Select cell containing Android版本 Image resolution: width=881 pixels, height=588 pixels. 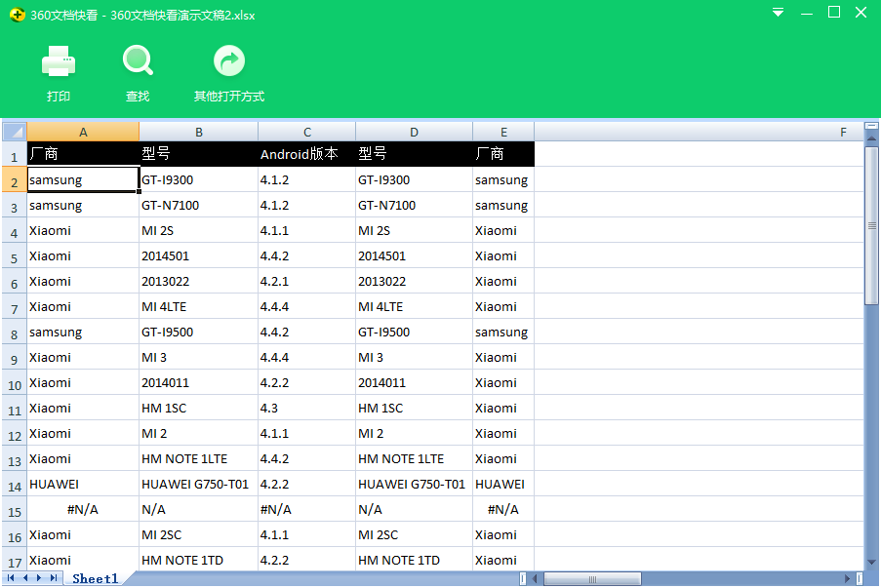pyautogui.click(x=306, y=154)
